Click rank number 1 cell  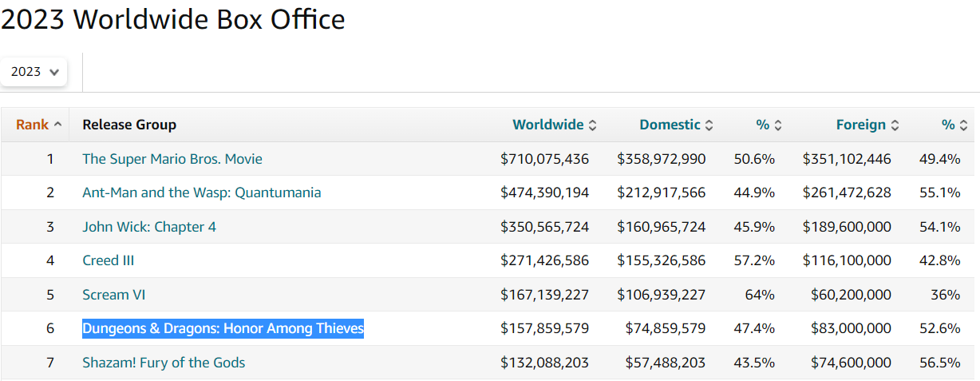[x=50, y=159]
